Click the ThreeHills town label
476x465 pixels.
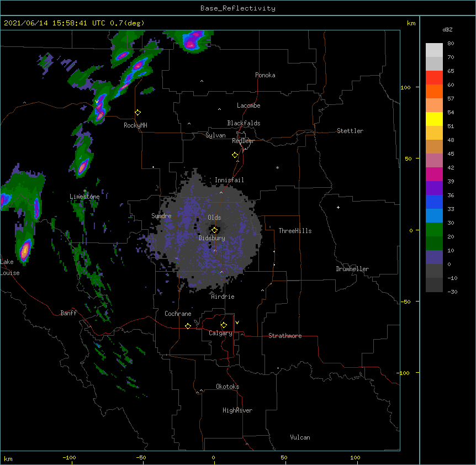(x=295, y=231)
